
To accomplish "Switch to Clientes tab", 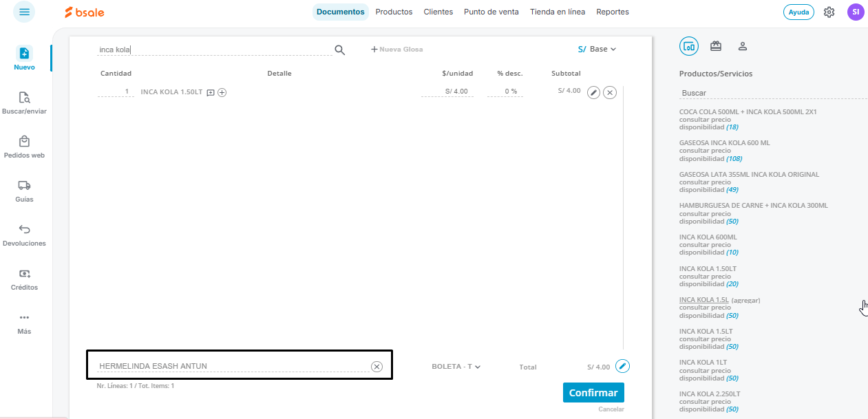I will click(438, 12).
